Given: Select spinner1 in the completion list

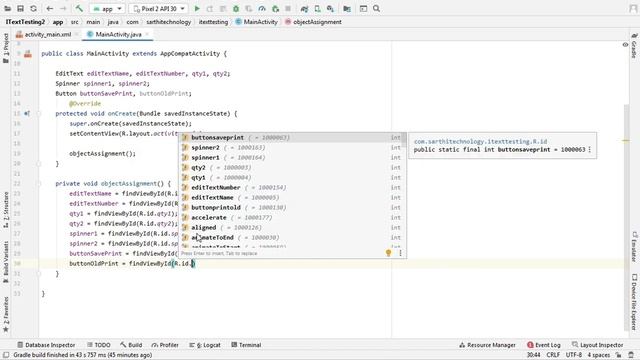Looking at the screenshot, I should 291,158.
